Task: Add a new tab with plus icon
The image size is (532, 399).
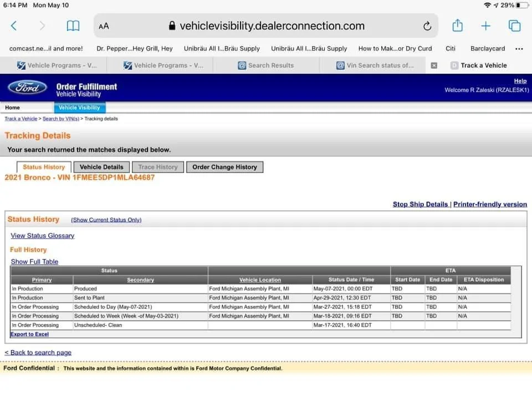Action: click(x=485, y=26)
